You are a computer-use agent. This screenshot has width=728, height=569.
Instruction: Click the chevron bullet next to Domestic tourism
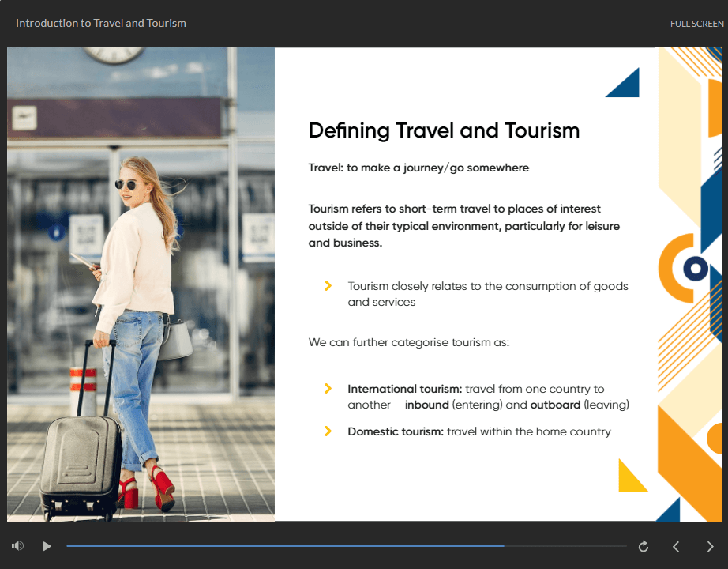point(328,431)
